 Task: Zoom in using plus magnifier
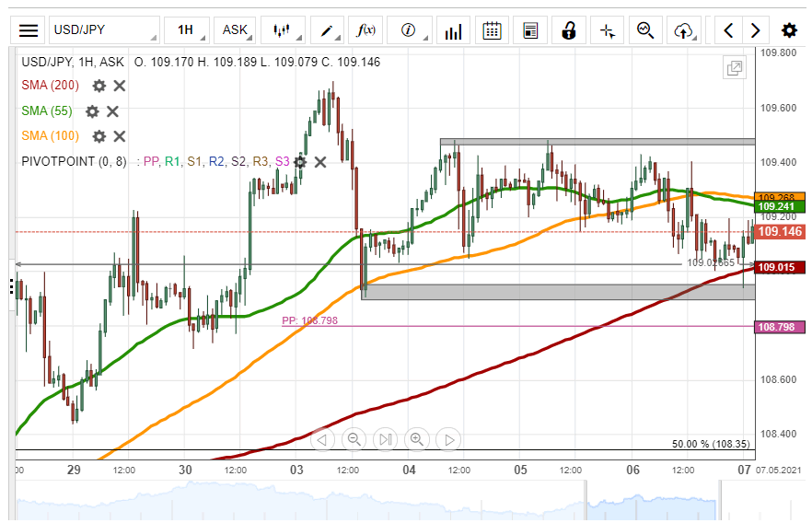click(x=417, y=439)
